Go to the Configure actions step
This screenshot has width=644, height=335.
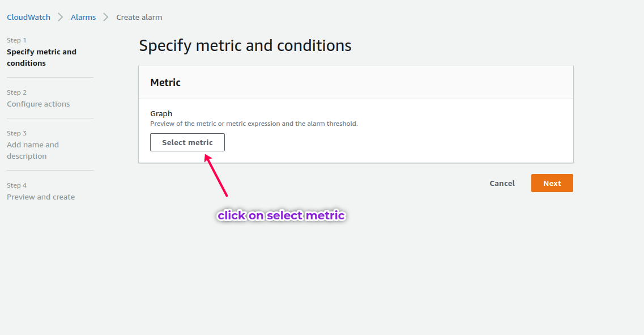pyautogui.click(x=39, y=104)
